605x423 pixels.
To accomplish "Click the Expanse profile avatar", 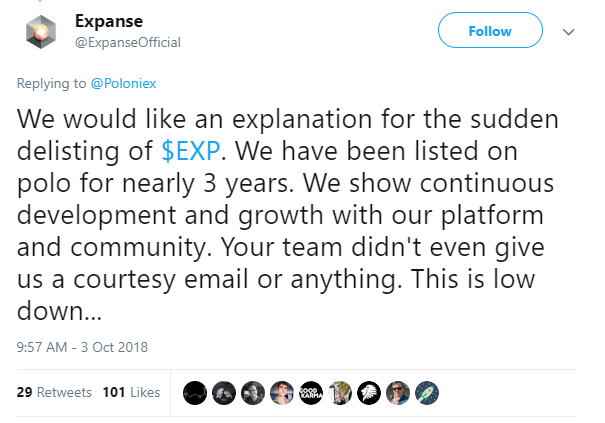I will [41, 32].
